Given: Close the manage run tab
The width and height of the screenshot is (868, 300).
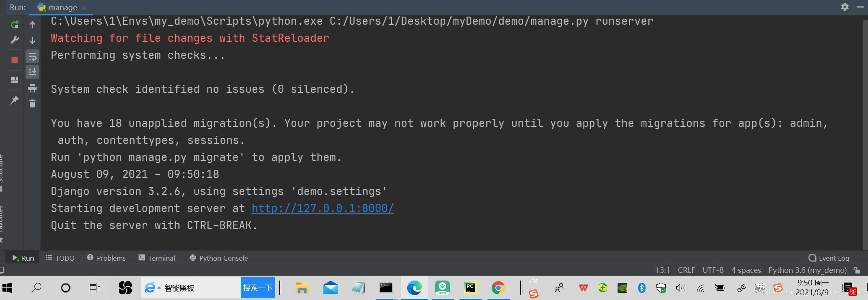Looking at the screenshot, I should [84, 7].
